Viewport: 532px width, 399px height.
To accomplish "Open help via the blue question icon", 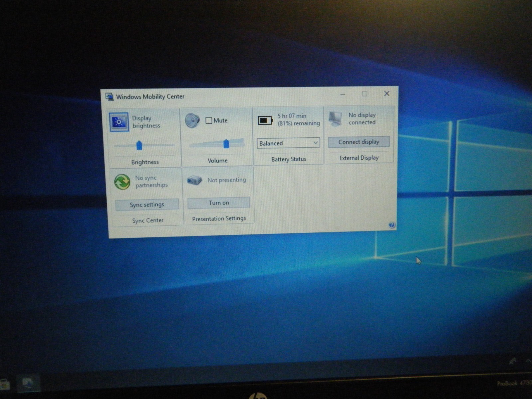I will pyautogui.click(x=392, y=225).
